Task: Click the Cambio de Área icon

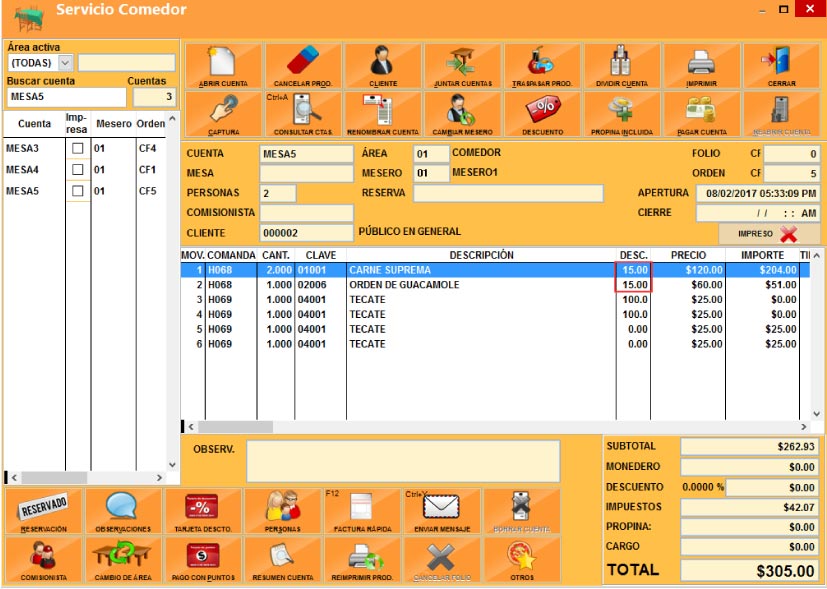Action: point(123,560)
